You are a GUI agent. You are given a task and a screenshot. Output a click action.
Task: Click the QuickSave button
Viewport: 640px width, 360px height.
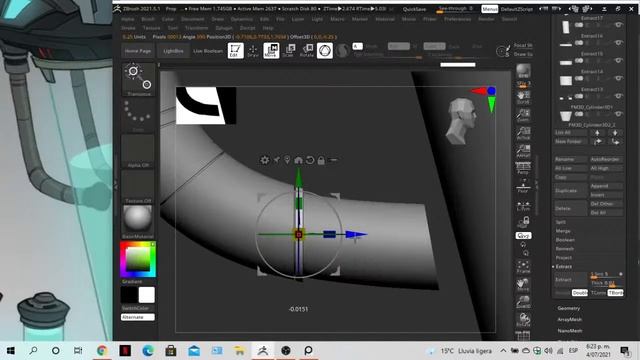click(x=414, y=9)
